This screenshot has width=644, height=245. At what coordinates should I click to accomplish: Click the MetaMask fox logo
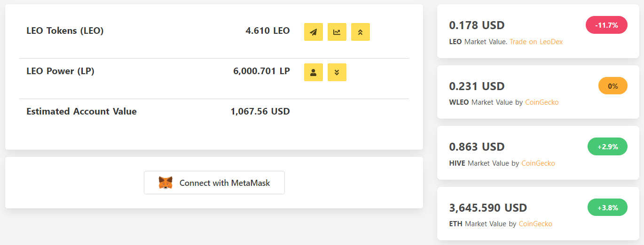(165, 183)
